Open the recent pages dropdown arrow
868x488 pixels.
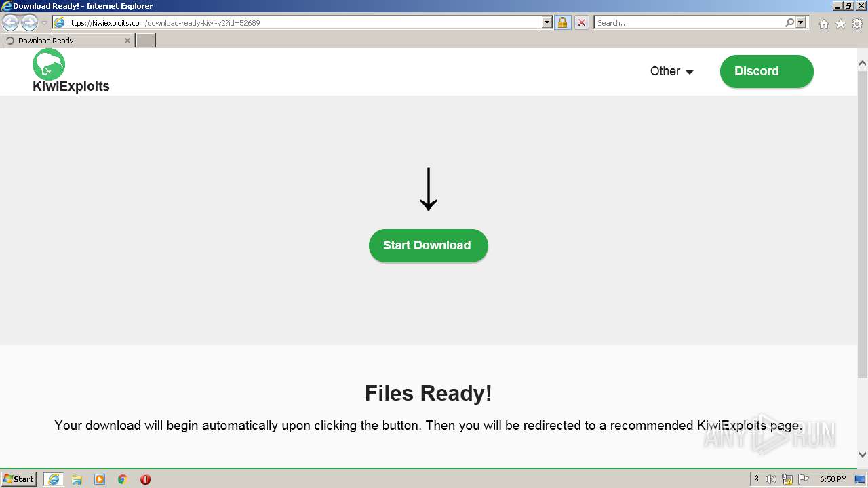click(44, 22)
